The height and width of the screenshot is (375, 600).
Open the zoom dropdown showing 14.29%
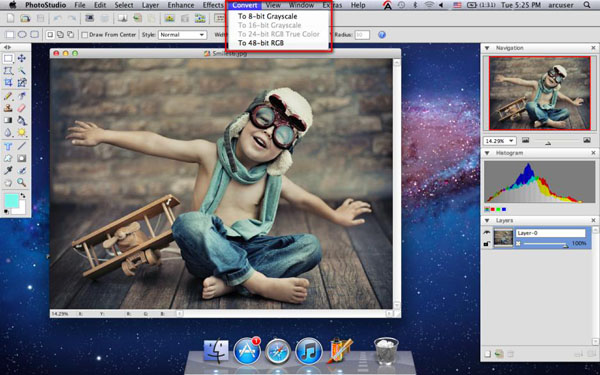tap(500, 141)
